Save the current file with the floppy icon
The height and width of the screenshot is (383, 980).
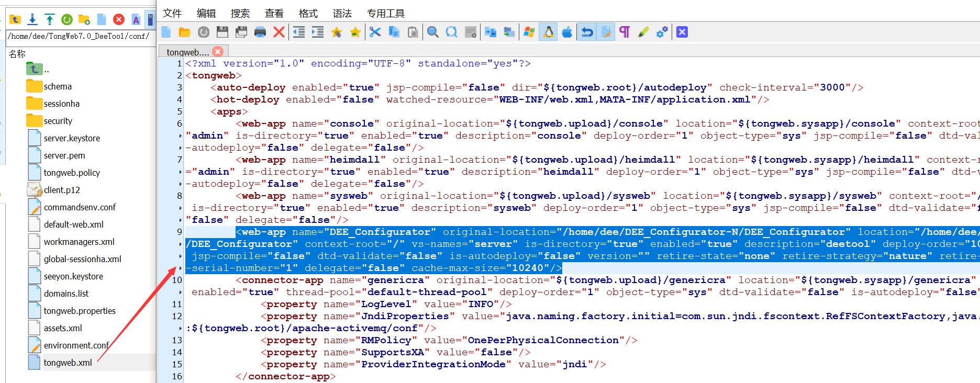[x=222, y=32]
